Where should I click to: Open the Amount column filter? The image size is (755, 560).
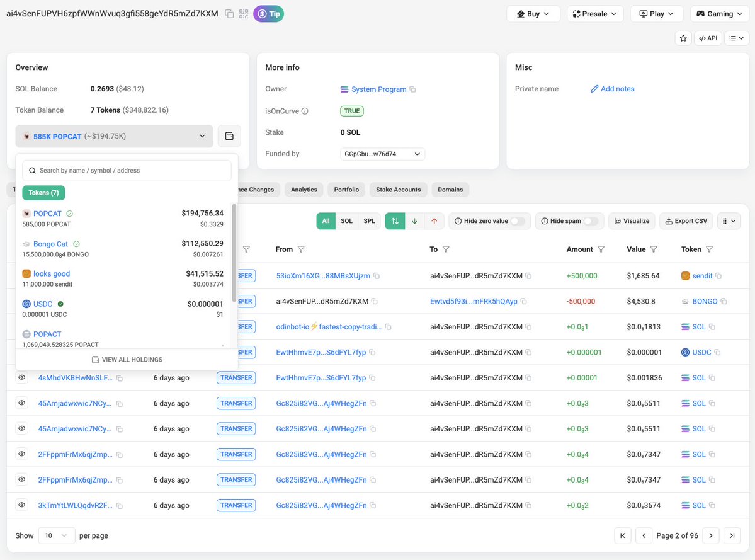click(x=601, y=249)
